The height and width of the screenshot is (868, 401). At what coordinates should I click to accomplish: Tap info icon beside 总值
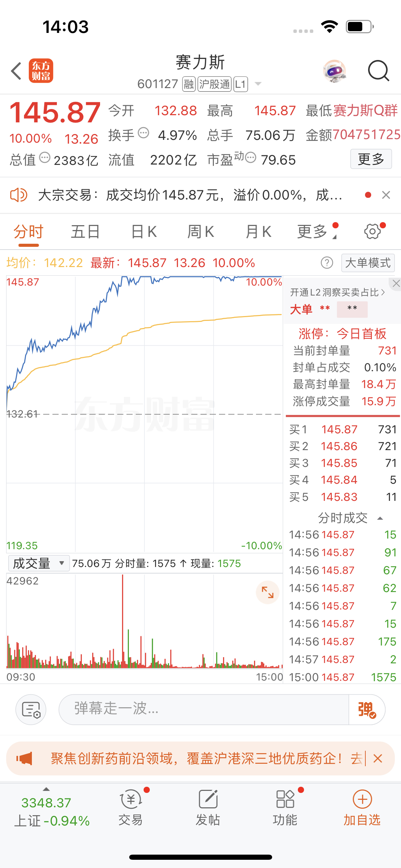tap(45, 158)
